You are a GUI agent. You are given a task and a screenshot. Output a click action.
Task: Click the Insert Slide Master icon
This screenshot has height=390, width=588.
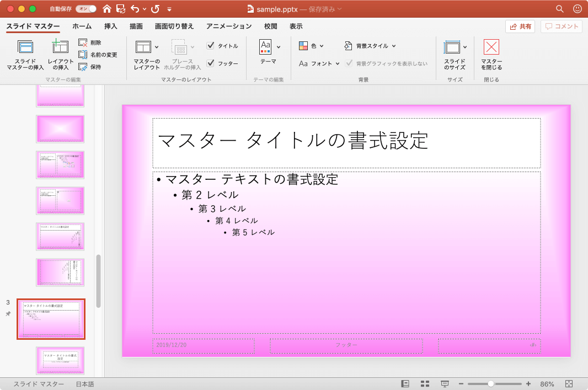[25, 48]
